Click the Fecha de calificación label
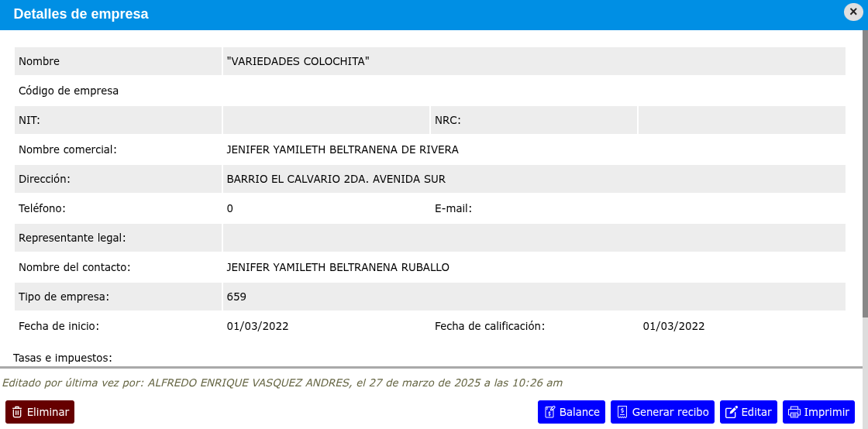 click(x=490, y=326)
